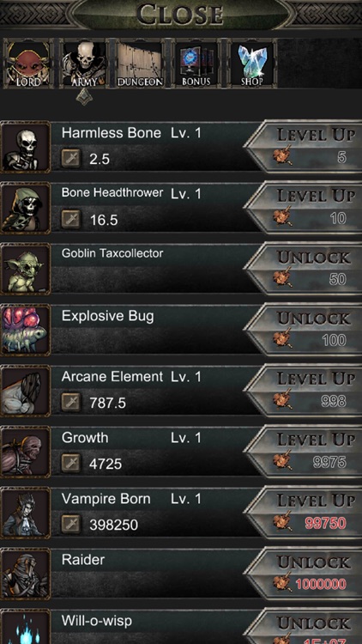Level up Vampire Born for 99750
This screenshot has height=644, width=362.
304,513
